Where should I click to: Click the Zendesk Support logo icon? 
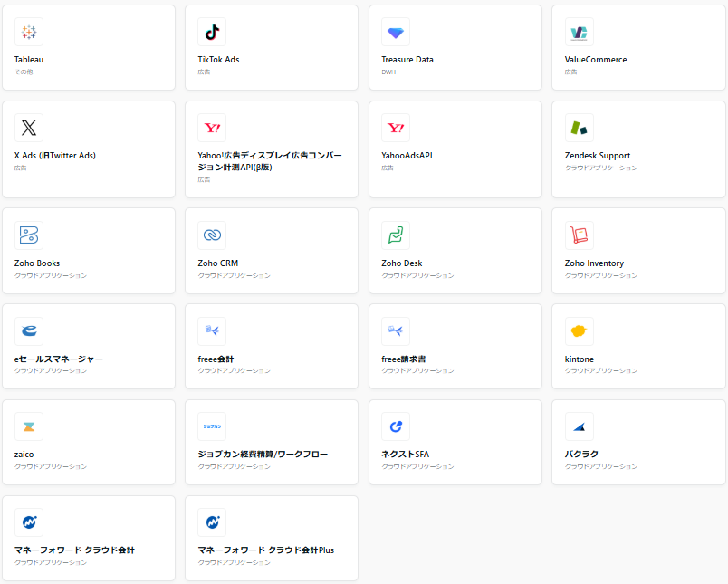[x=579, y=128]
